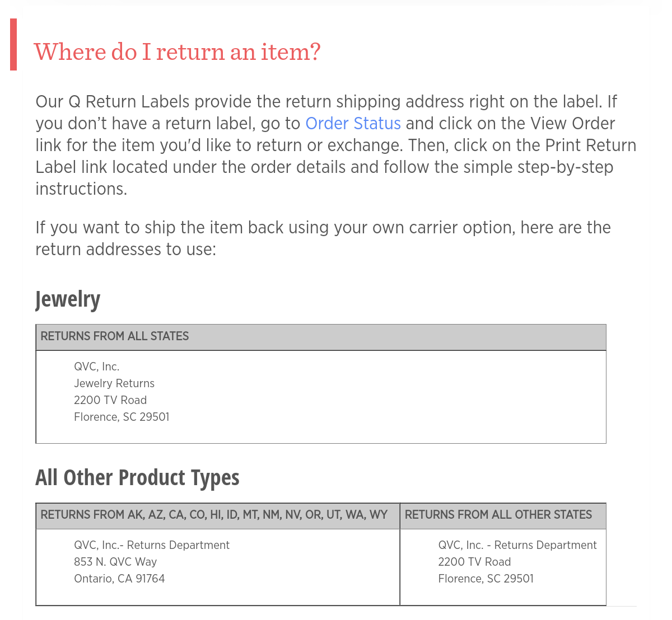
Task: Select the Returns From All Other States header
Action: [x=498, y=515]
